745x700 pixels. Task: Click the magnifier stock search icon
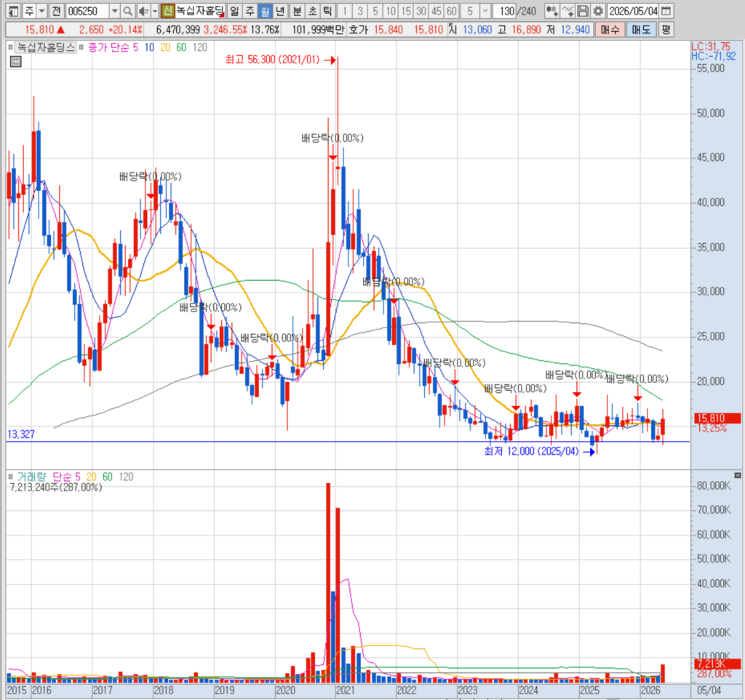tap(128, 11)
